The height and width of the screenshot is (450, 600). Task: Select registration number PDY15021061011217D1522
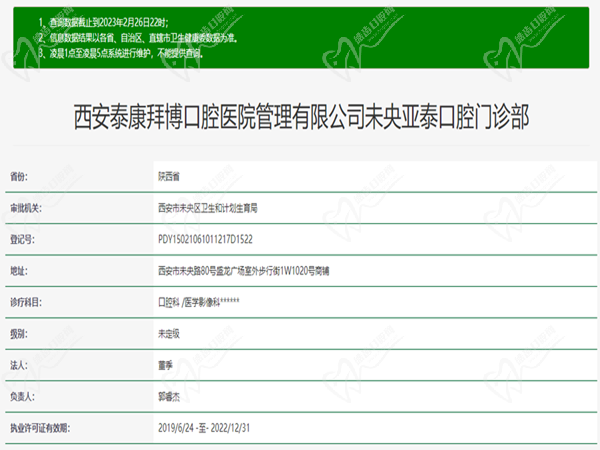[205, 240]
